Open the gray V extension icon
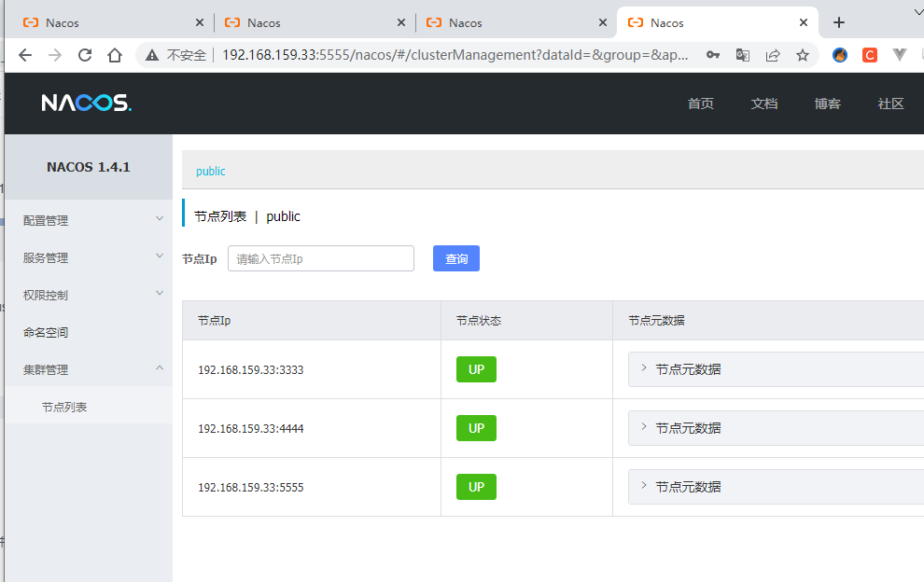 click(x=899, y=55)
